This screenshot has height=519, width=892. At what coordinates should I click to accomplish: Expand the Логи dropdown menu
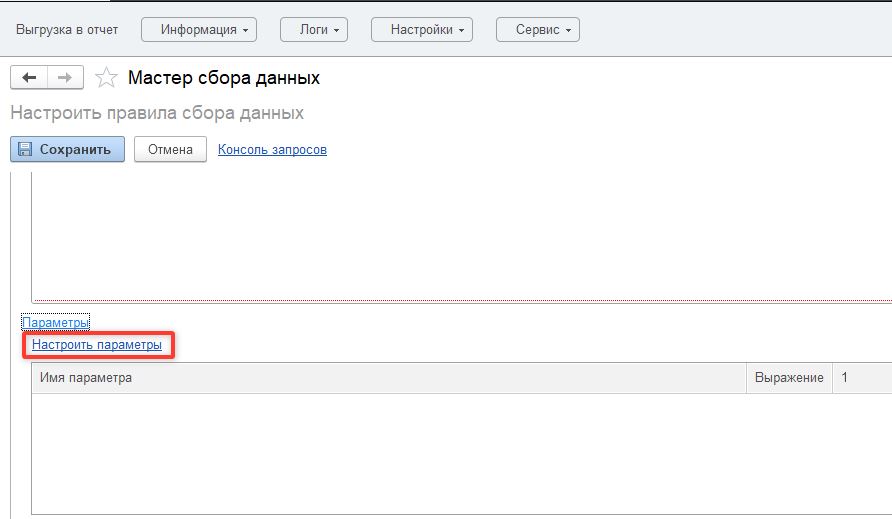[x=314, y=30]
